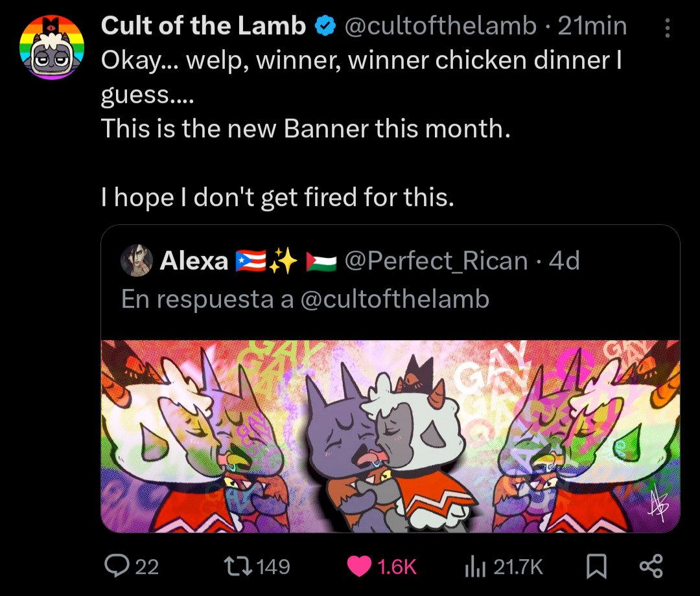Viewport: 700px width, 596px height.
Task: Open the quoted tweet's 4d timestamp
Action: click(x=564, y=260)
